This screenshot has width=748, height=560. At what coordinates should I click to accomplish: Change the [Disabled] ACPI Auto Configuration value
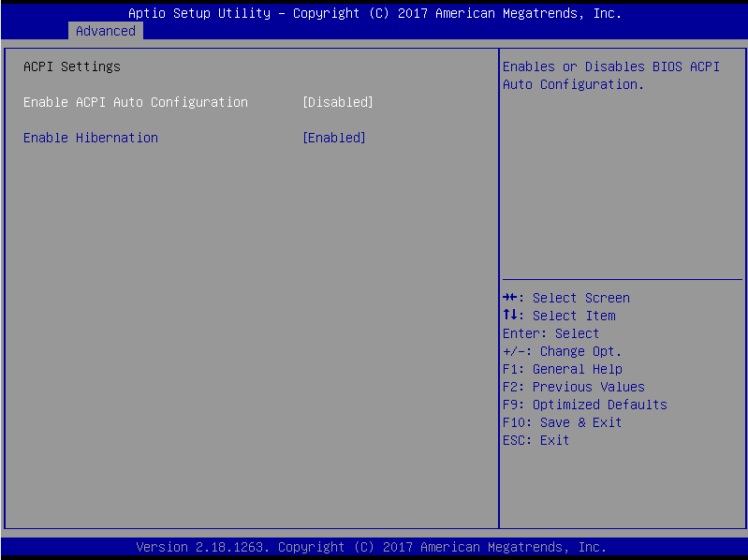pyautogui.click(x=338, y=102)
